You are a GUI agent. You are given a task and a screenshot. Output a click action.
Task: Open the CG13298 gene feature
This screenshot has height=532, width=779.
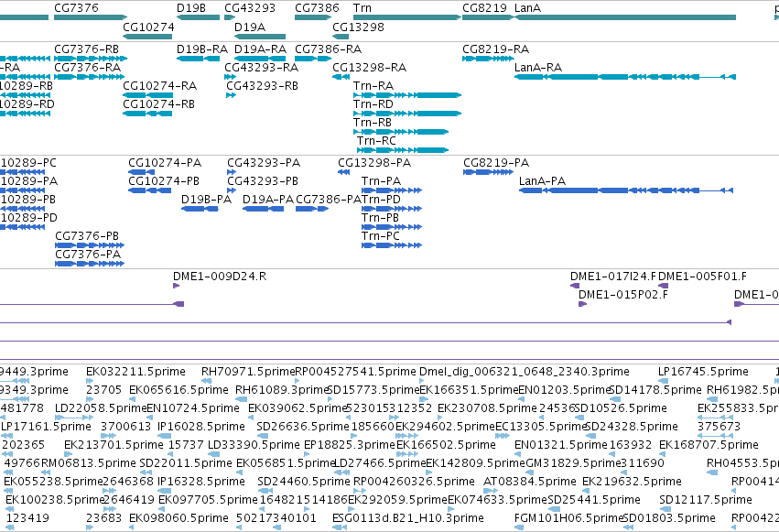pyautogui.click(x=341, y=37)
